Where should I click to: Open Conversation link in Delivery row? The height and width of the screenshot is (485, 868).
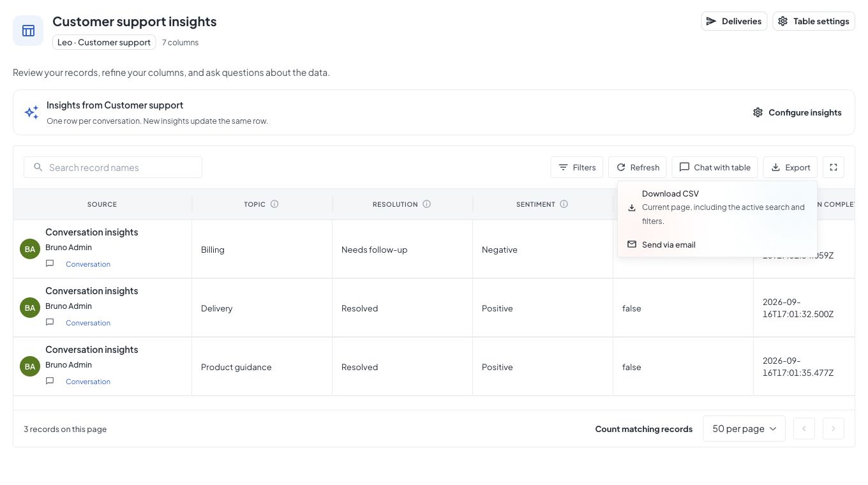(x=88, y=323)
